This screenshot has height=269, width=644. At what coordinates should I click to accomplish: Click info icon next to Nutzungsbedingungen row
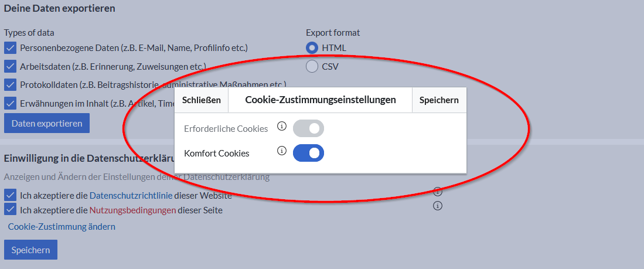click(437, 206)
